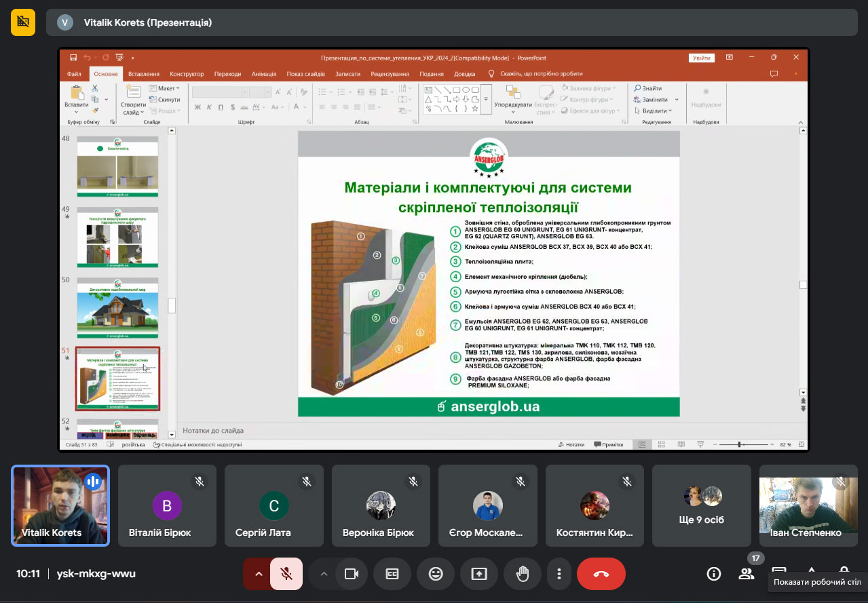Turn on the camera in Meet
This screenshot has width=868, height=603.
pyautogui.click(x=351, y=574)
